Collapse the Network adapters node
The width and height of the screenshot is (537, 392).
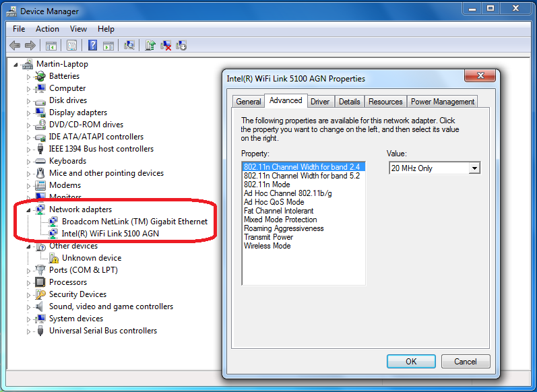click(x=29, y=209)
